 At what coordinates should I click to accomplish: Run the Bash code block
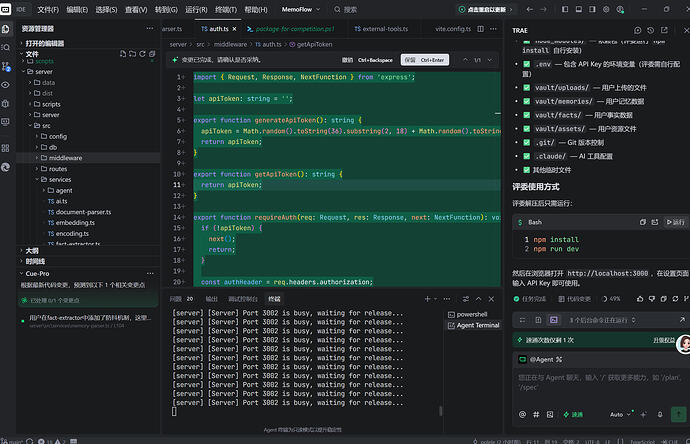pyautogui.click(x=675, y=222)
